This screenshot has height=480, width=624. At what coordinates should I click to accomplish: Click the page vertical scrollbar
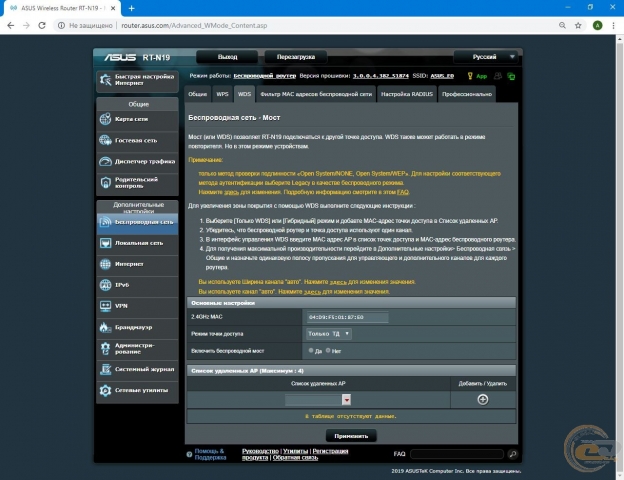click(x=620, y=257)
